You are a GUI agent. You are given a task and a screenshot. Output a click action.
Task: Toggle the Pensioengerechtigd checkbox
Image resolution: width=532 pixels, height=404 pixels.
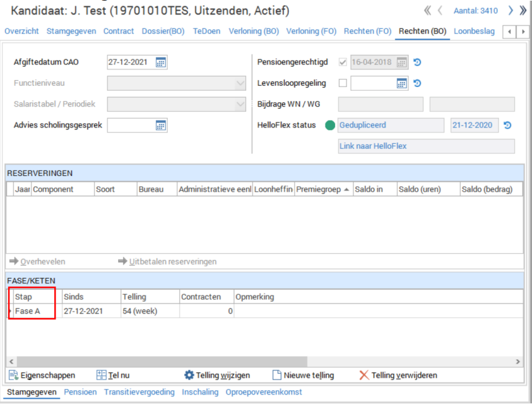pos(343,62)
